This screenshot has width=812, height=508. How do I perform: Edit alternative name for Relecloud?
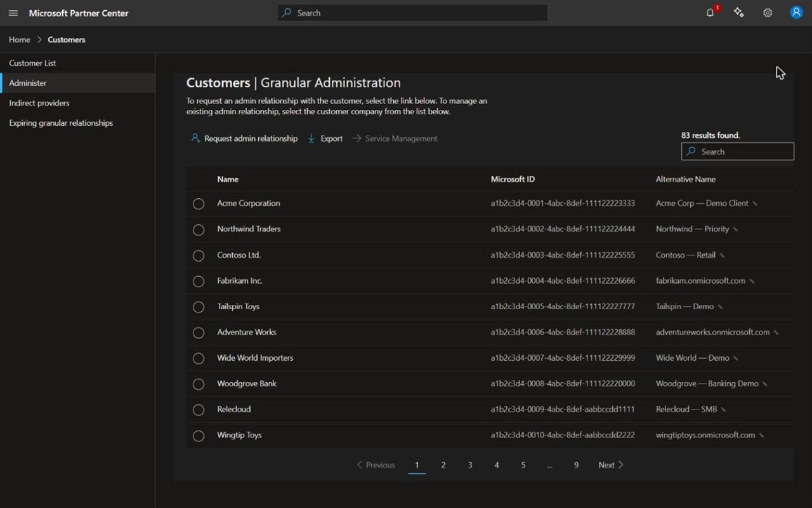(x=723, y=410)
